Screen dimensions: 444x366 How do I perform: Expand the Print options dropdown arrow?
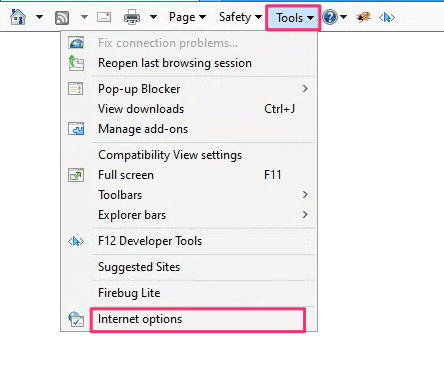(153, 17)
